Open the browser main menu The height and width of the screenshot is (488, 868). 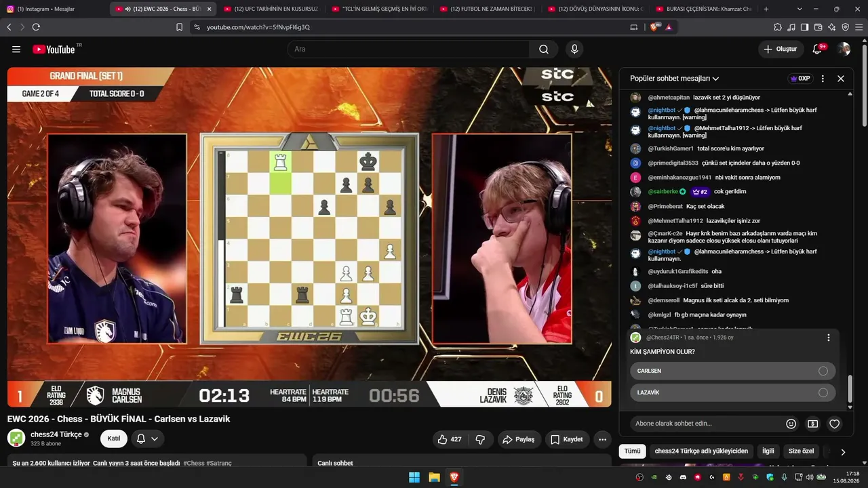[x=859, y=27]
